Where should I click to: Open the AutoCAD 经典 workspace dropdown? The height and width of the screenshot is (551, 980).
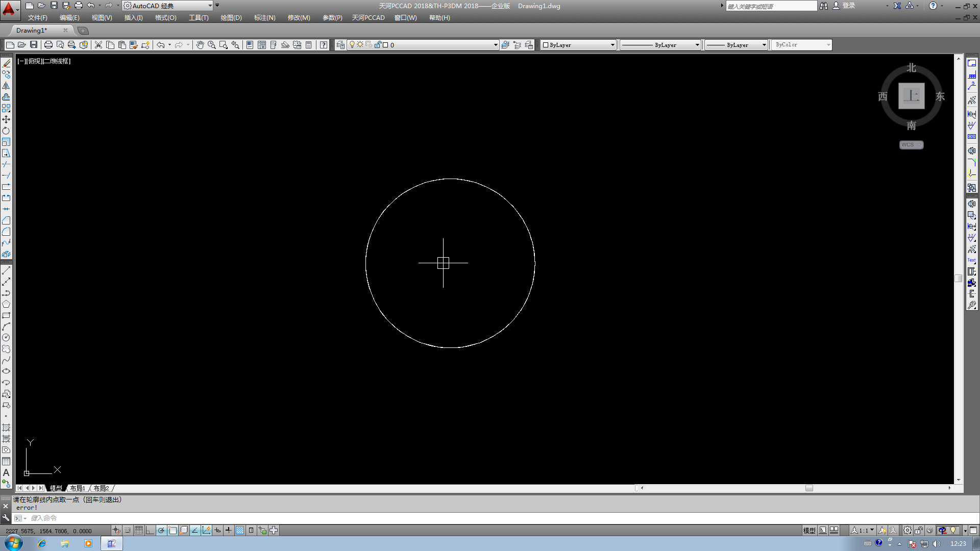tap(168, 6)
